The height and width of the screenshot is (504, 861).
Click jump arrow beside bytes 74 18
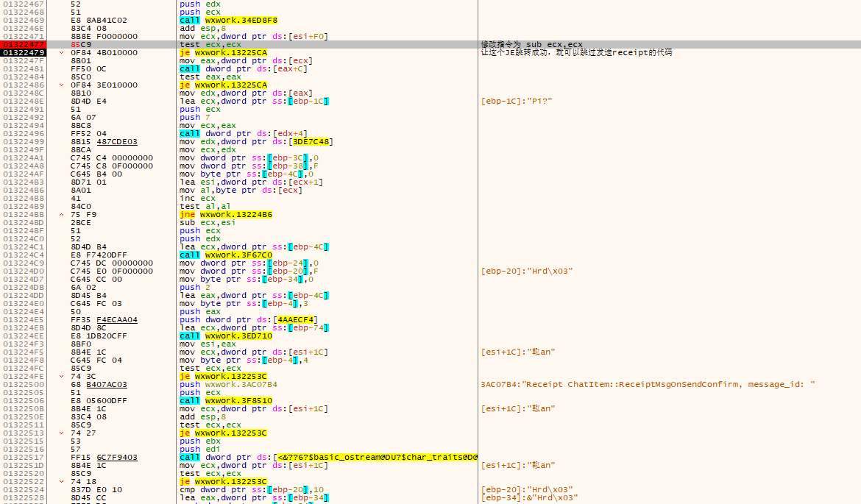tap(62, 482)
